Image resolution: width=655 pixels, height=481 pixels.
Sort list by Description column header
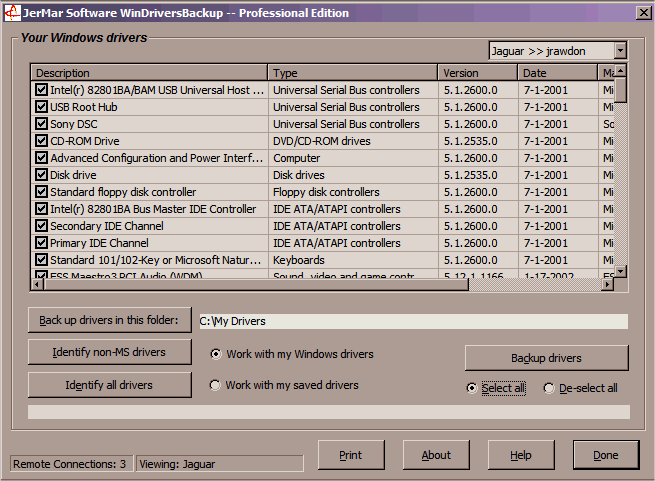tap(149, 73)
